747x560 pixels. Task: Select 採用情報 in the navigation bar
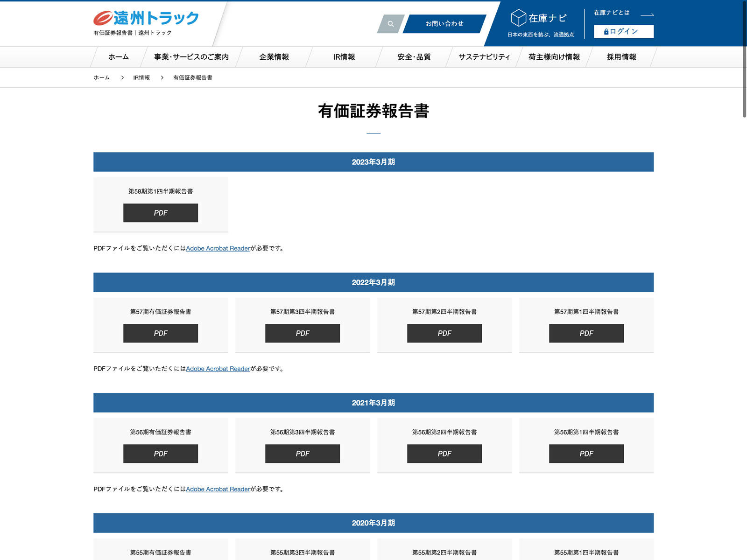621,57
